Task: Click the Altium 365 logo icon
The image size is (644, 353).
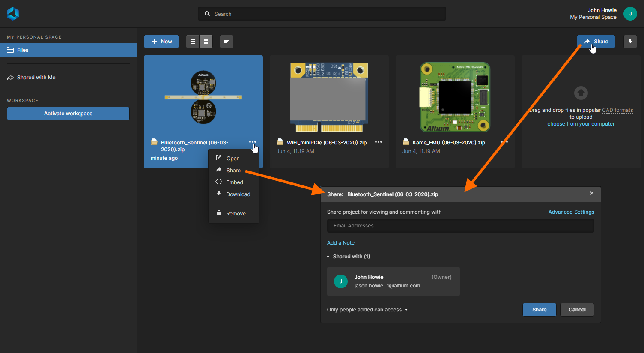Action: point(13,14)
